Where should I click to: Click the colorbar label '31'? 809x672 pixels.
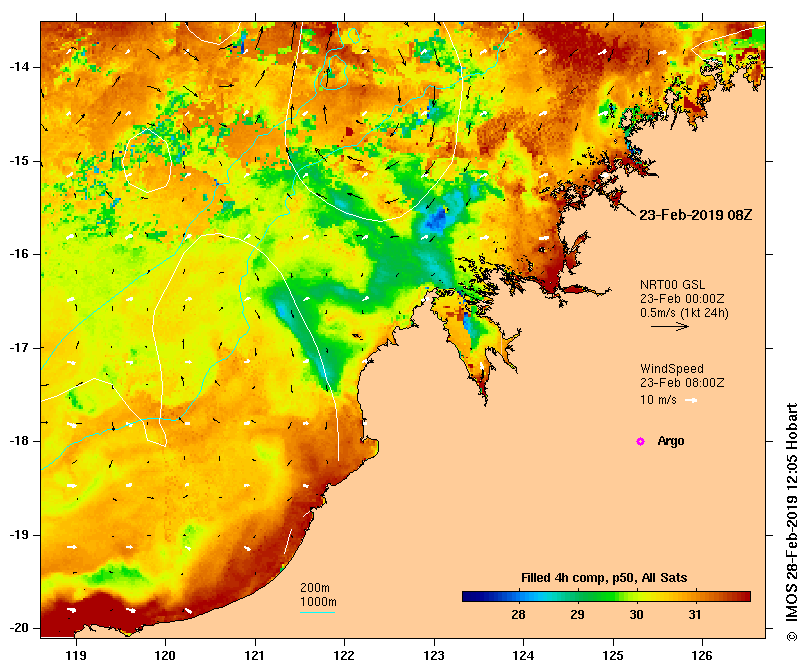[695, 615]
